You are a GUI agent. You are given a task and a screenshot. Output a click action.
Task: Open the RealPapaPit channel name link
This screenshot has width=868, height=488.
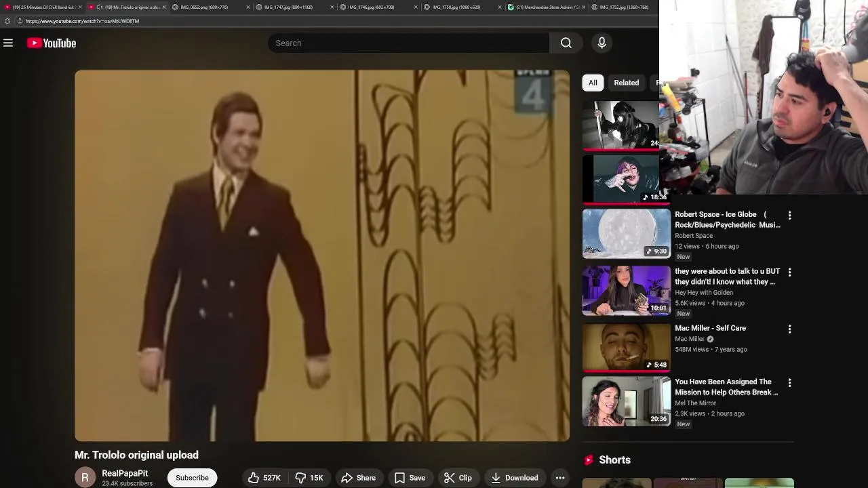click(125, 474)
